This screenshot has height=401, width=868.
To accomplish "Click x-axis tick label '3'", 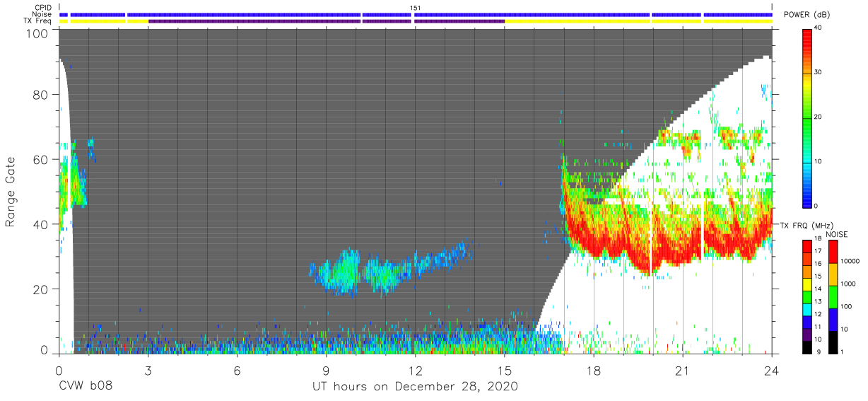I will click(x=148, y=371).
